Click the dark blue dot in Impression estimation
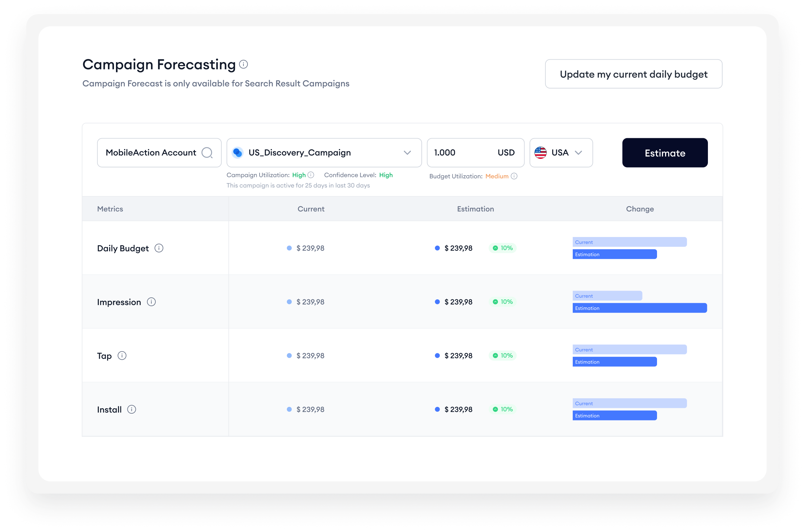 437,302
